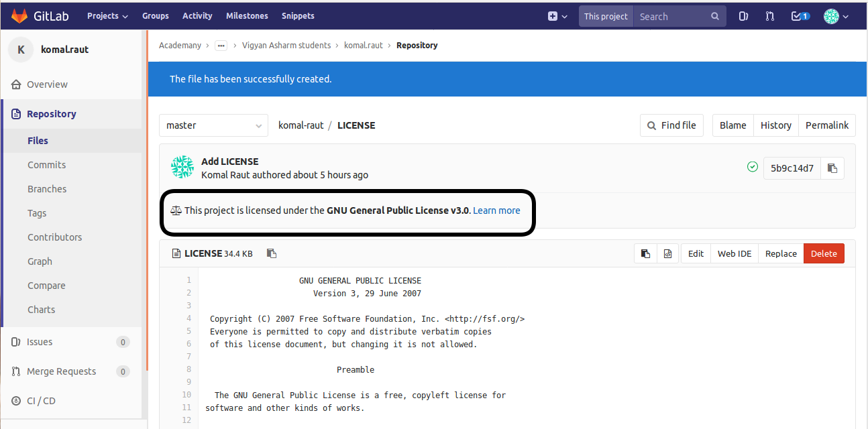Expand the Projects dropdown in the top bar

click(x=107, y=16)
